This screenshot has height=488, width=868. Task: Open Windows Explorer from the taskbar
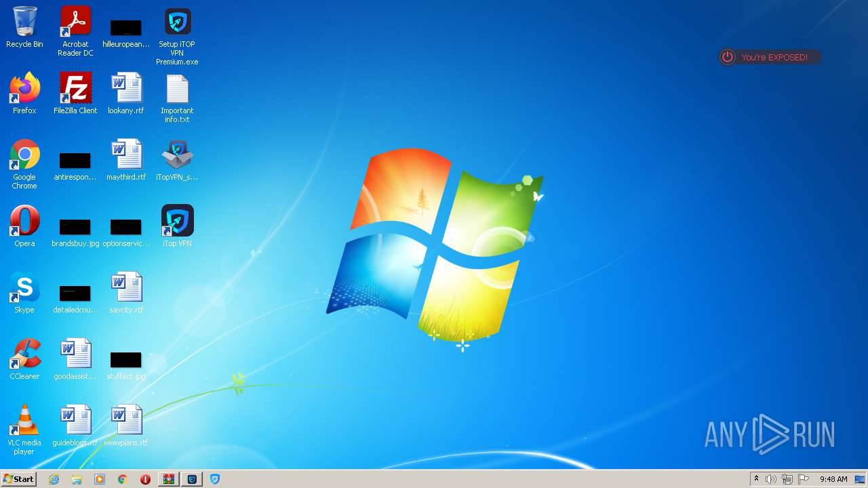tap(77, 479)
